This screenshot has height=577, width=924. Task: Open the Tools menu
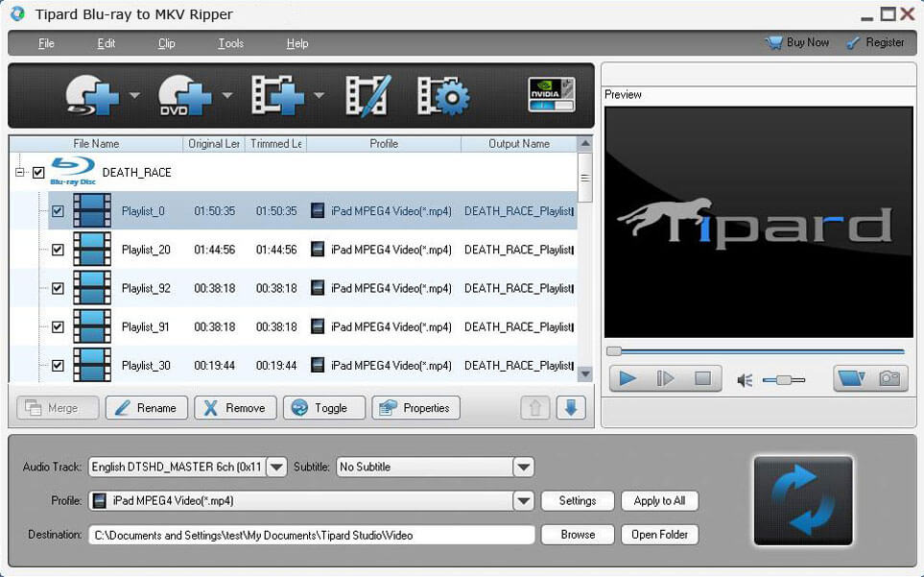230,42
